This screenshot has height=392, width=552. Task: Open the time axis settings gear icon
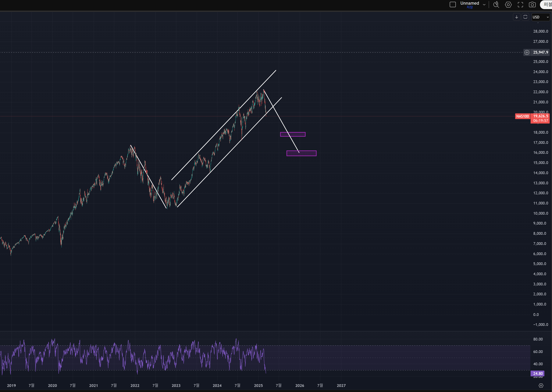tap(541, 386)
